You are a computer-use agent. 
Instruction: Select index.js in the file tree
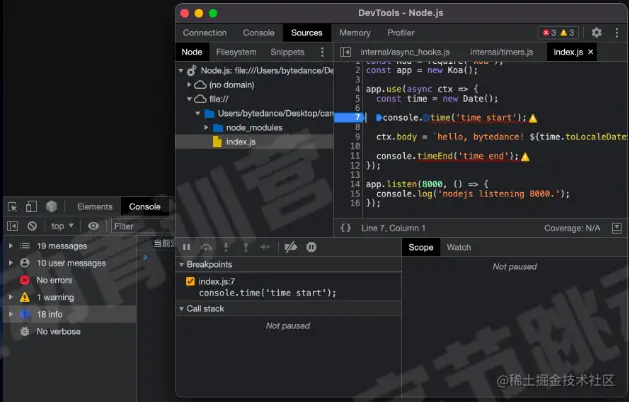coord(240,142)
